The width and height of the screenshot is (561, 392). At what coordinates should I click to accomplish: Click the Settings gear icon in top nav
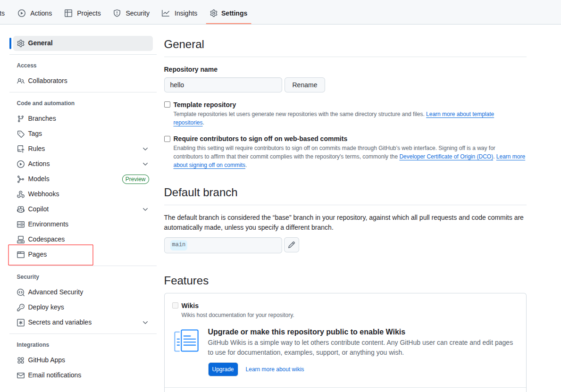tap(214, 13)
